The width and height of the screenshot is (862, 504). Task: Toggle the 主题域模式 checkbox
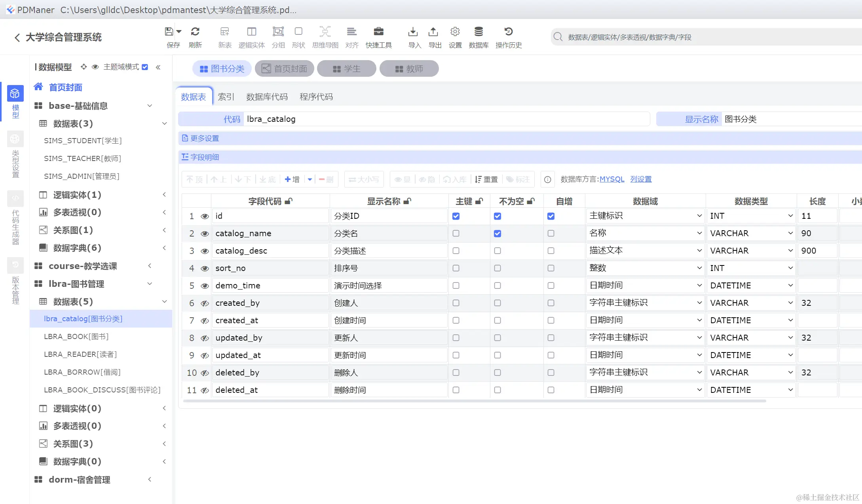(145, 67)
